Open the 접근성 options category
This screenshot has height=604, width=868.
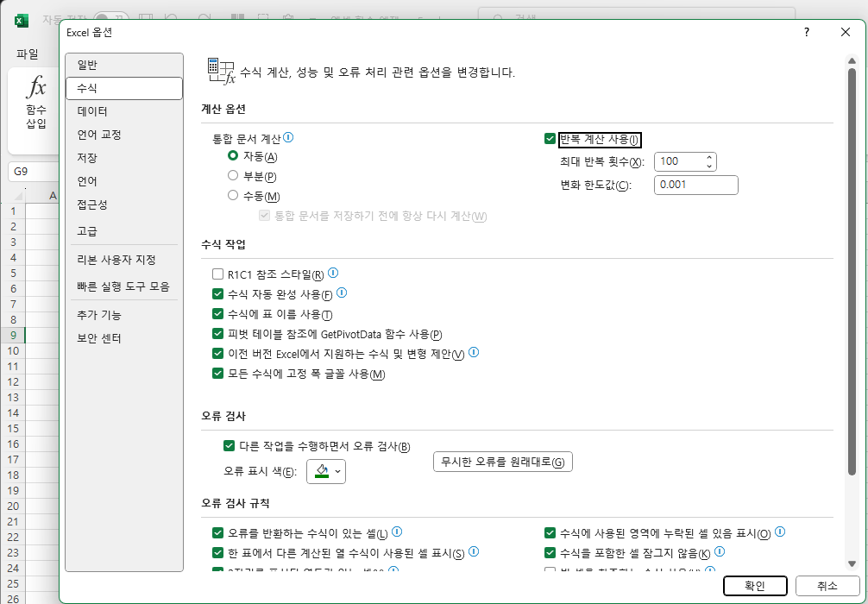124,204
